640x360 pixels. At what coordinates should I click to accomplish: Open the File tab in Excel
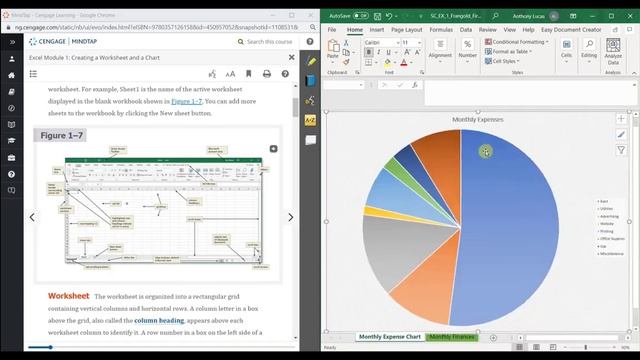point(332,30)
